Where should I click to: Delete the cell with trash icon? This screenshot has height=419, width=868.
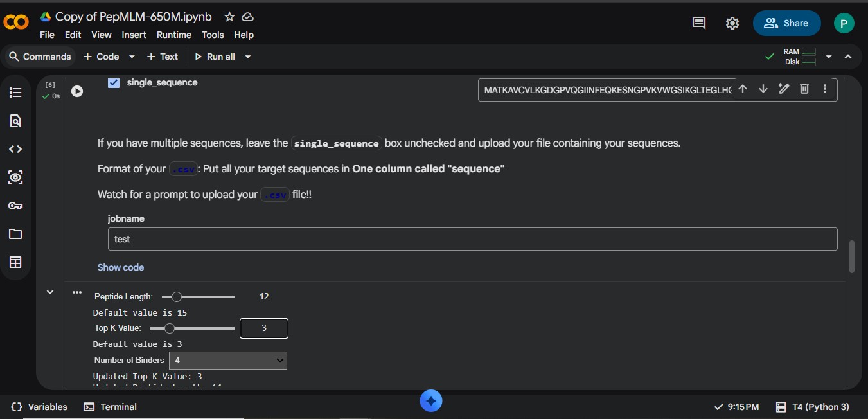click(804, 89)
